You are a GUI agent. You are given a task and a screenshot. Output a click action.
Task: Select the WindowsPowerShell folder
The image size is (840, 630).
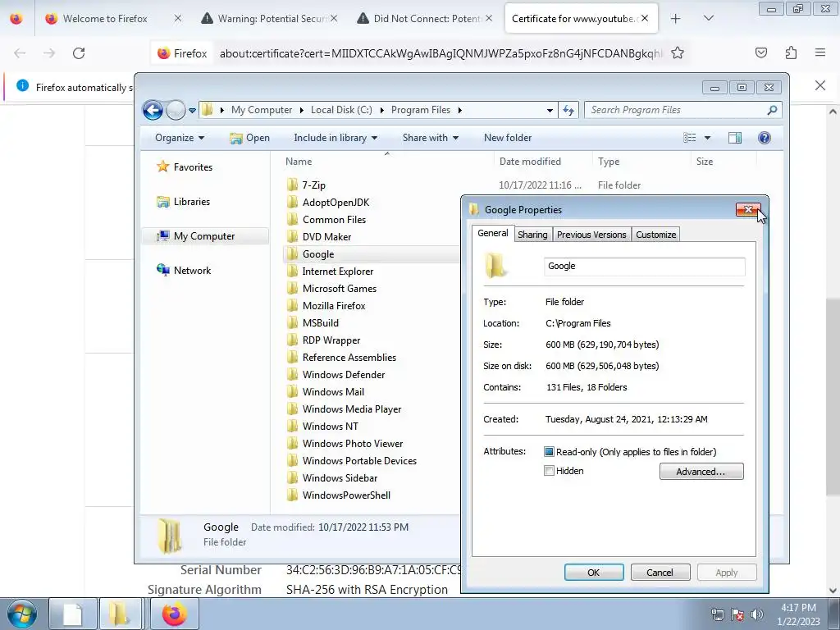pos(338,495)
